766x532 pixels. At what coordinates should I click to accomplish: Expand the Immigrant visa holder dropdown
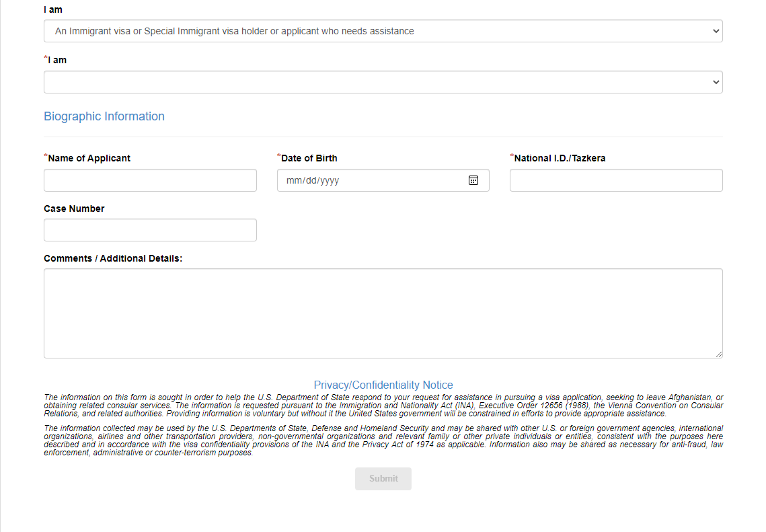(x=383, y=31)
